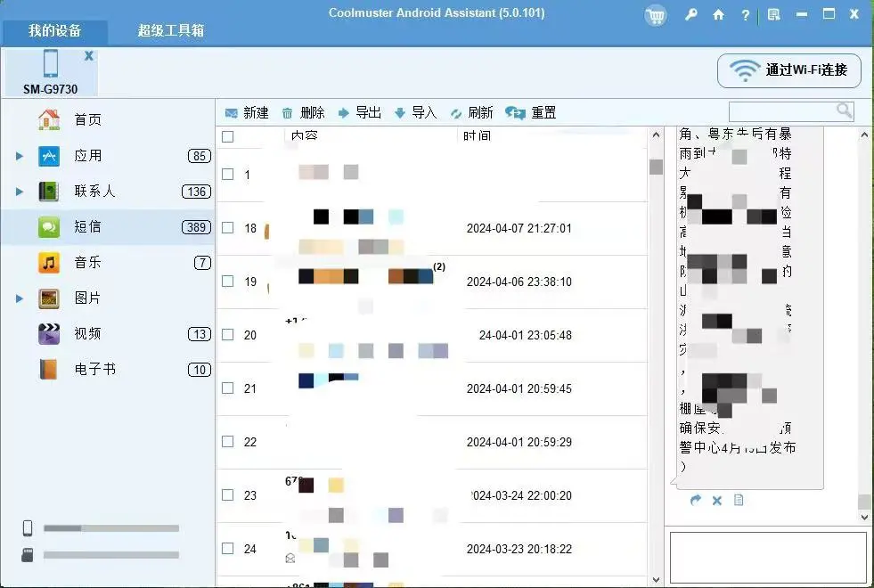Click 重置 to reset messages
Screen dimensions: 874x588
(531, 113)
